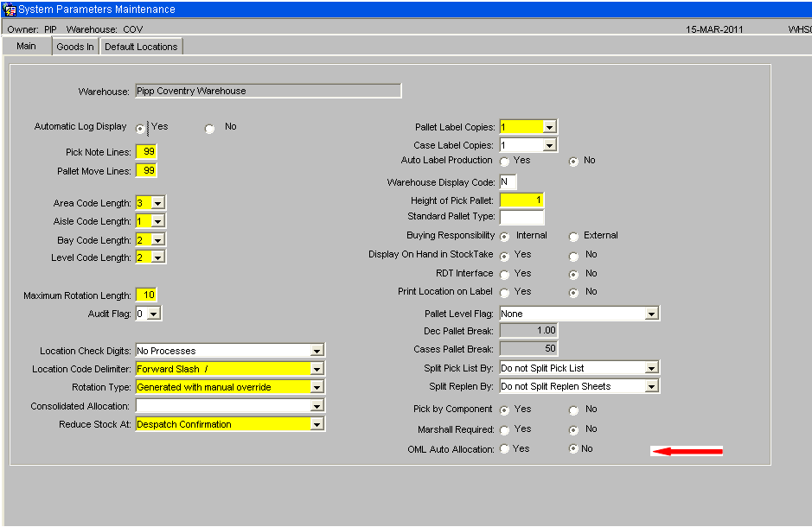Select Yes for Pick by Component
The image size is (812, 527).
pyautogui.click(x=504, y=410)
